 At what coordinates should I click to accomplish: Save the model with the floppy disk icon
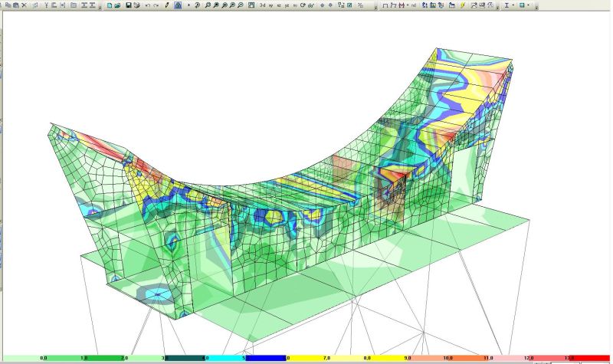[x=127, y=5]
